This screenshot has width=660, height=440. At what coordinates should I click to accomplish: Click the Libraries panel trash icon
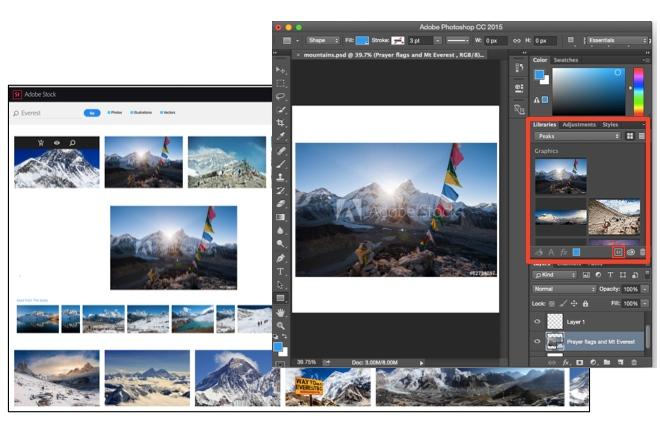pyautogui.click(x=643, y=252)
